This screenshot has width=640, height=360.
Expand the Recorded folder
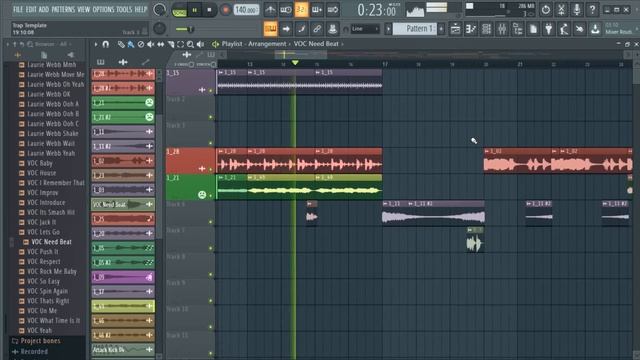(30, 351)
